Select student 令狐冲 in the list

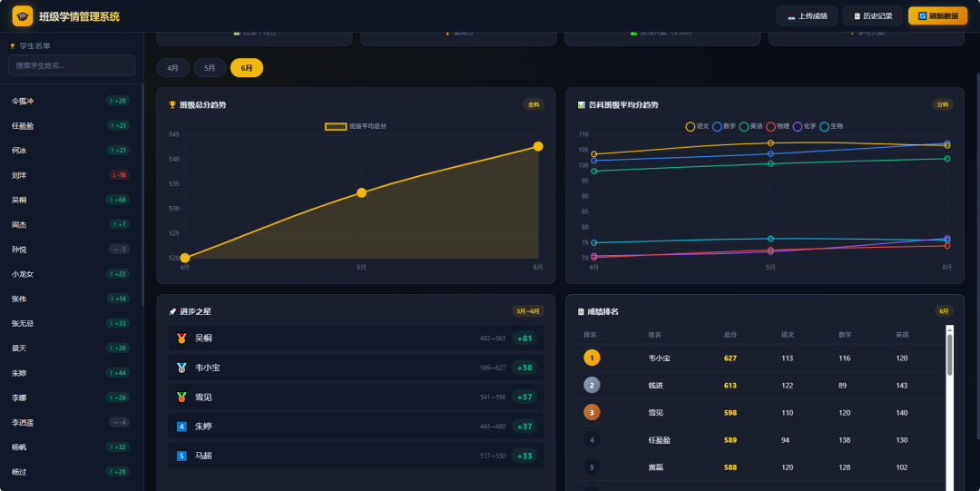coord(71,101)
